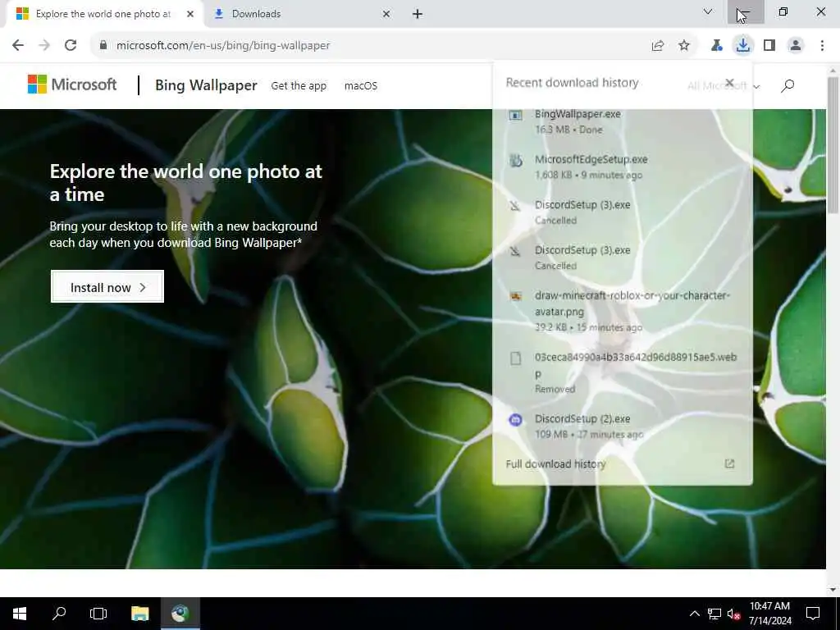Close the Bing Wallpaper tab
840x630 pixels.
click(190, 15)
